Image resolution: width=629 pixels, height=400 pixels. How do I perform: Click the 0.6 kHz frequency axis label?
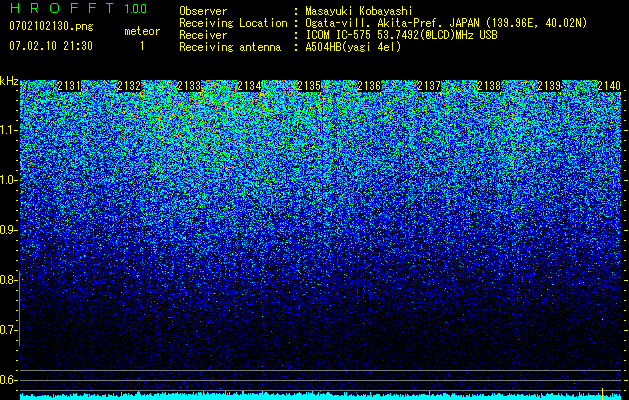[x=9, y=380]
